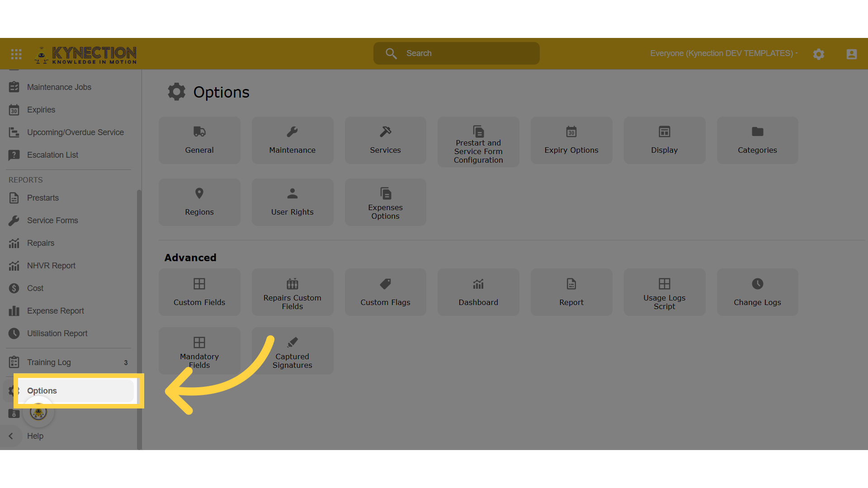Click the Upcoming/Overdue Service icon
Viewport: 868px width, 488px height.
14,132
